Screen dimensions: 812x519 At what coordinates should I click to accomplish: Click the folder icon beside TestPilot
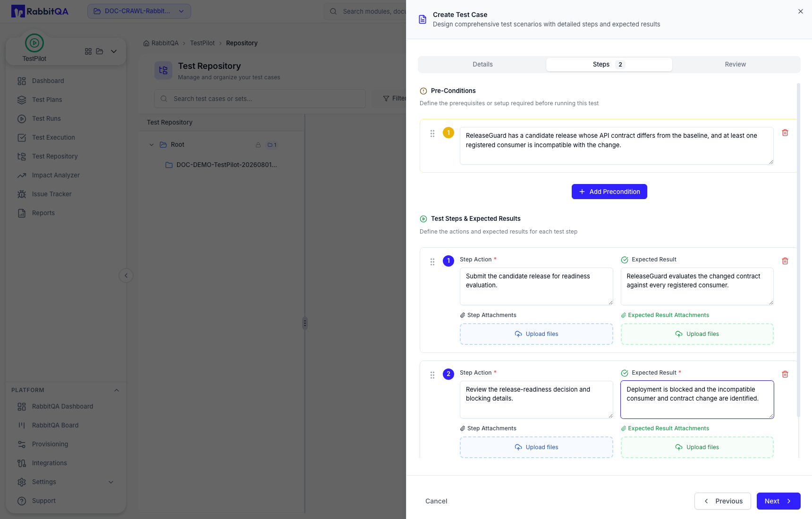coord(100,51)
